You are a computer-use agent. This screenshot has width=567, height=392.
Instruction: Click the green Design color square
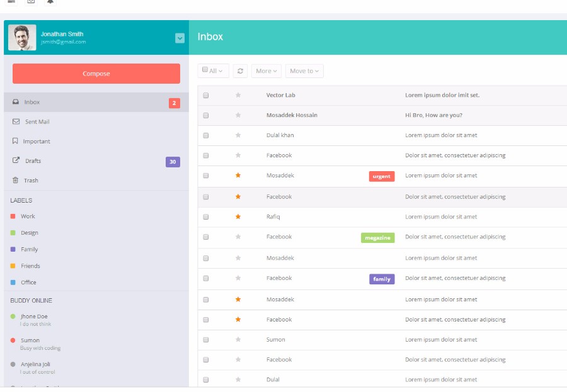[x=13, y=233]
